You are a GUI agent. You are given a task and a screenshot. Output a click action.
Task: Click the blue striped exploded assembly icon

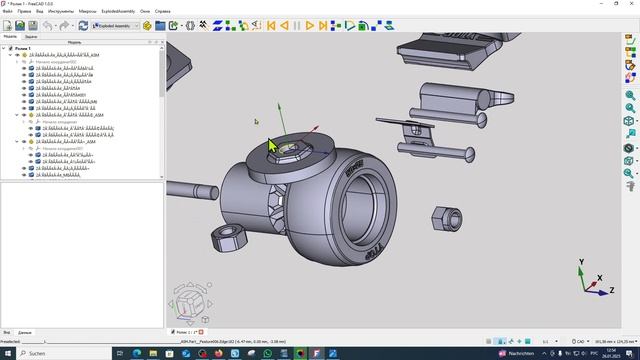218,26
